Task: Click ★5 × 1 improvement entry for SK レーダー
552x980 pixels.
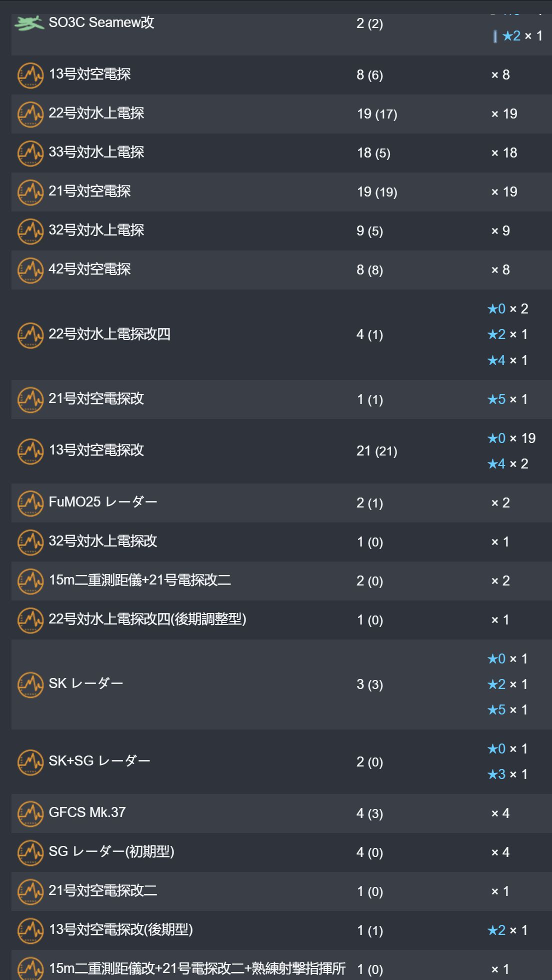Action: coord(508,710)
